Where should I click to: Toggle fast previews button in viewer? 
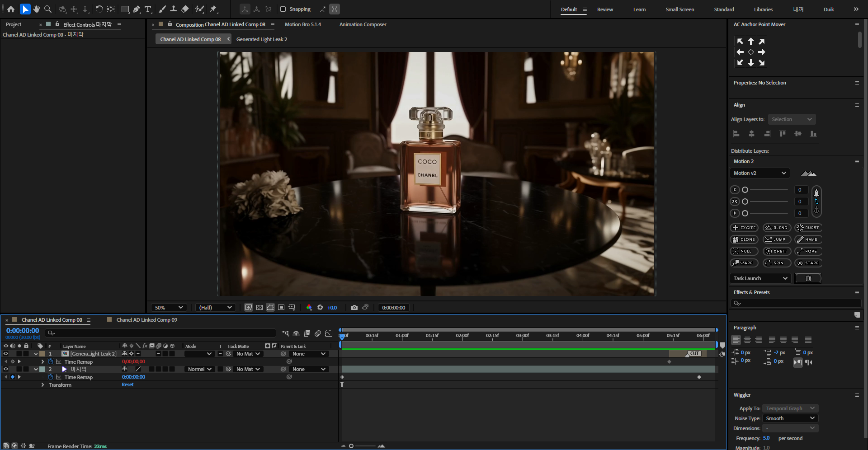(x=249, y=308)
